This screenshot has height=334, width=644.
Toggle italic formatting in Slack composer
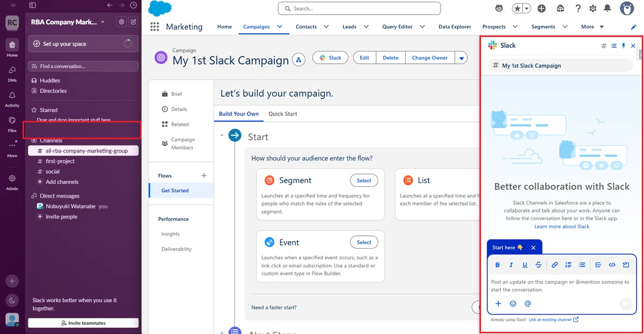click(511, 265)
